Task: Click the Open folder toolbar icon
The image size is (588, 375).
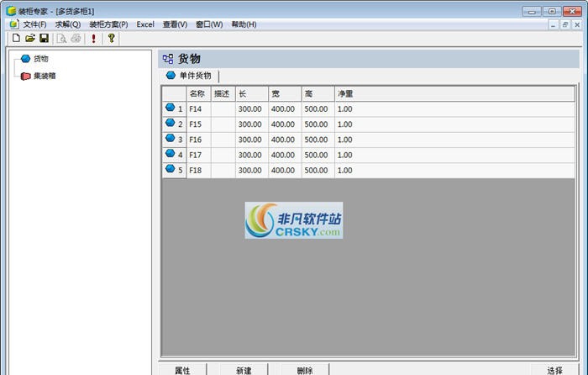Action: 29,39
